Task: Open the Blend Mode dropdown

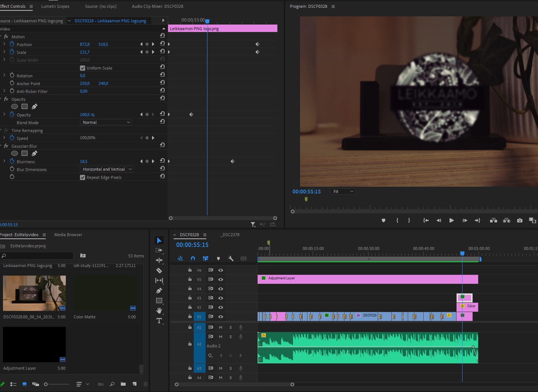Action: 106,122
